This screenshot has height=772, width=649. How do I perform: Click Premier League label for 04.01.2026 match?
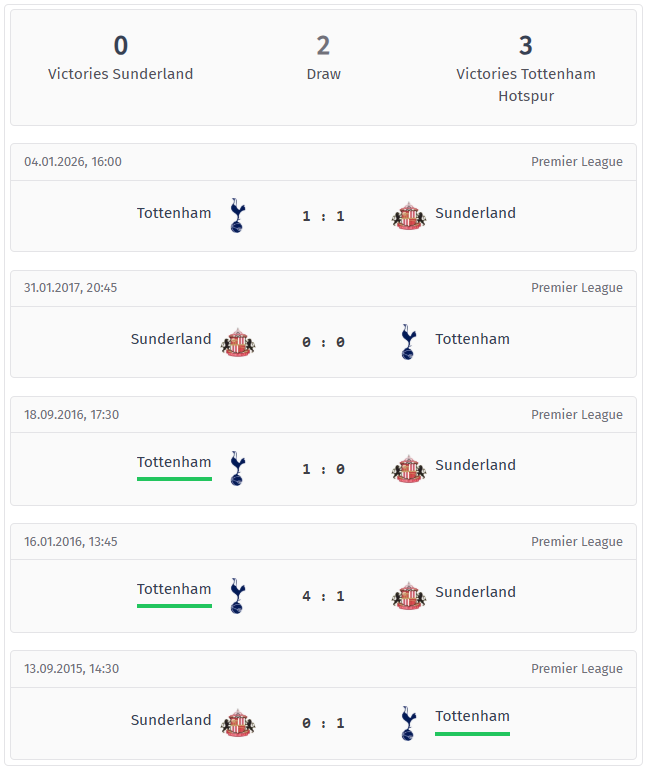[576, 162]
